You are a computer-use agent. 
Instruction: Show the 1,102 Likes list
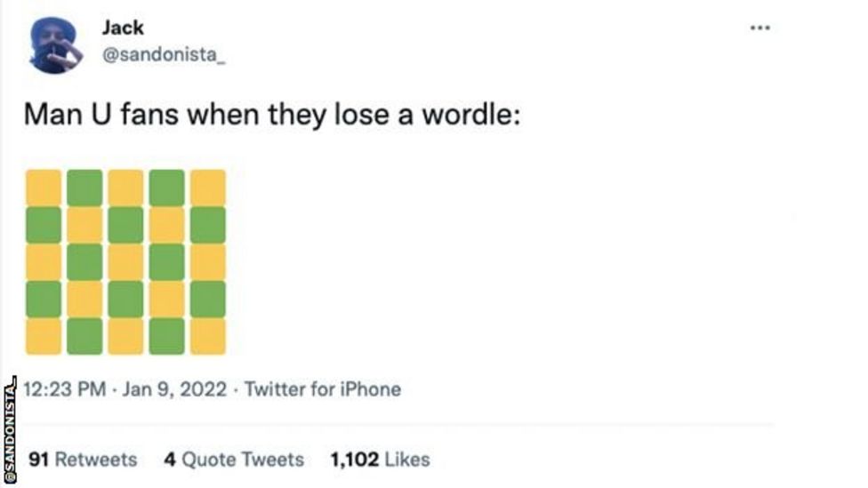[x=380, y=460]
